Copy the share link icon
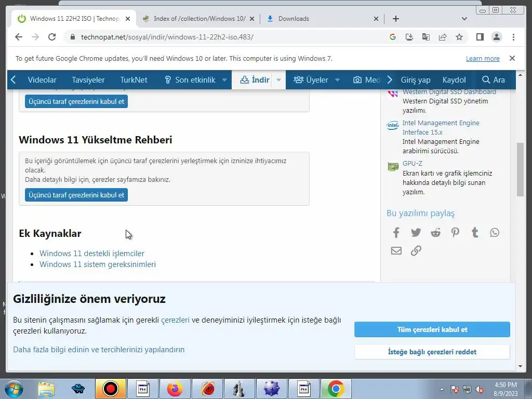 (x=416, y=251)
